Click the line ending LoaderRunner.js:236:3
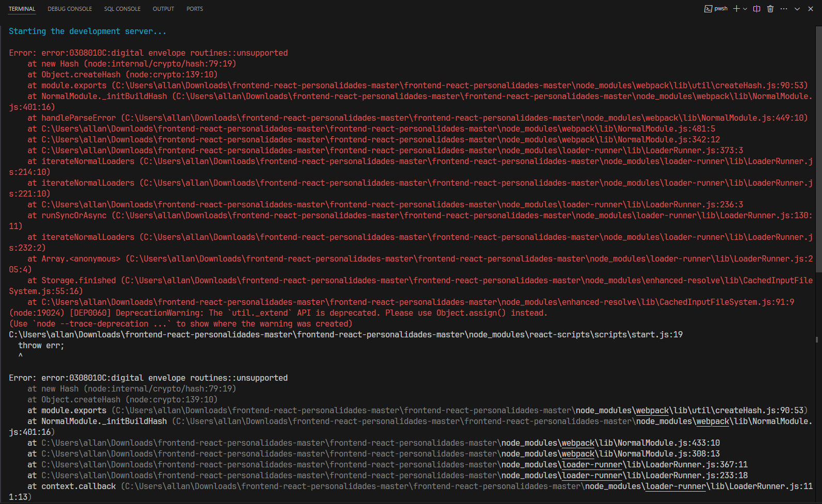This screenshot has height=504, width=822. tap(385, 205)
